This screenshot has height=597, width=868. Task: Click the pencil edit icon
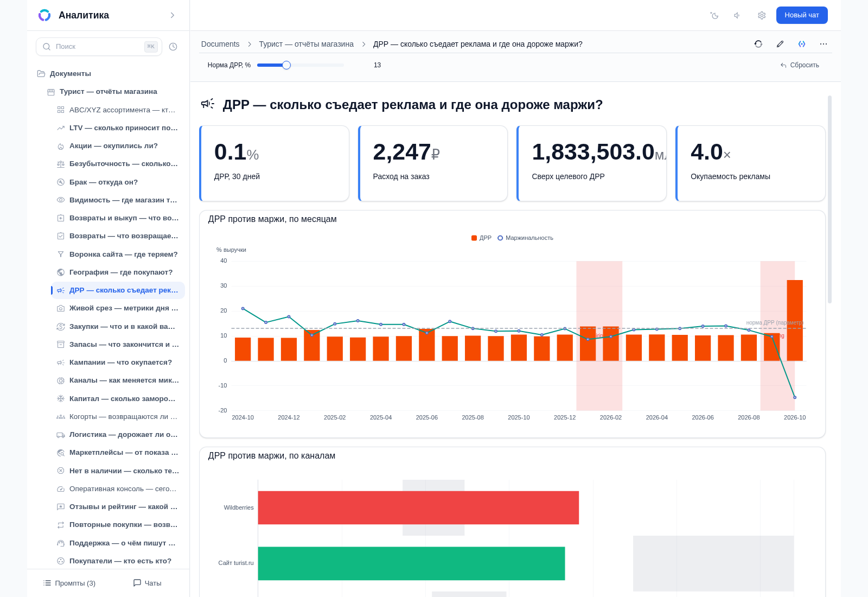coord(780,44)
